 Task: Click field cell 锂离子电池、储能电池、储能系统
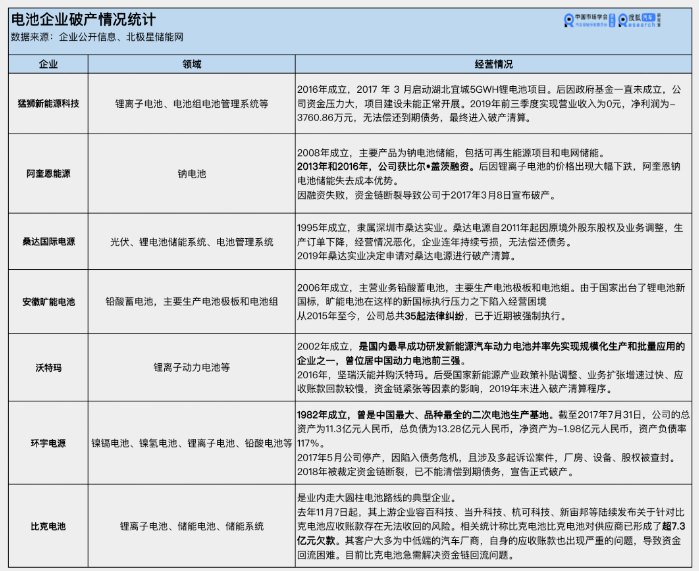[192, 526]
